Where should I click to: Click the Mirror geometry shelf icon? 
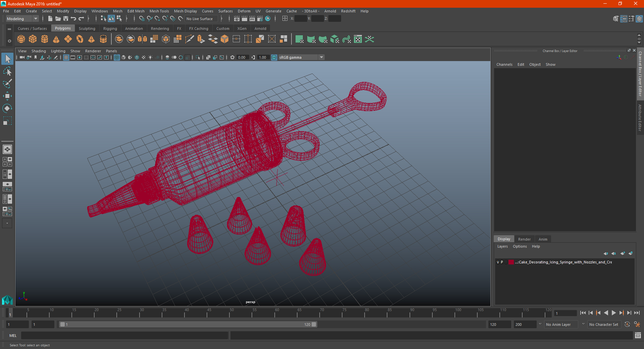tap(143, 39)
